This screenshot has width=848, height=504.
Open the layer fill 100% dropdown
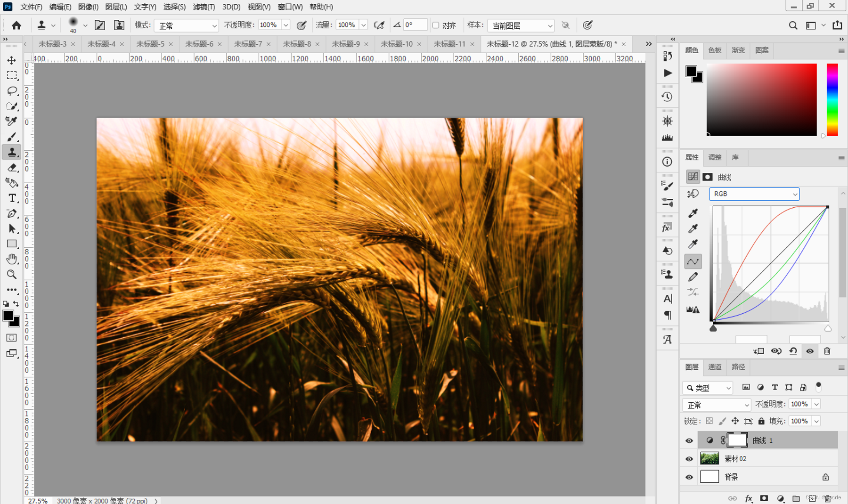[816, 421]
